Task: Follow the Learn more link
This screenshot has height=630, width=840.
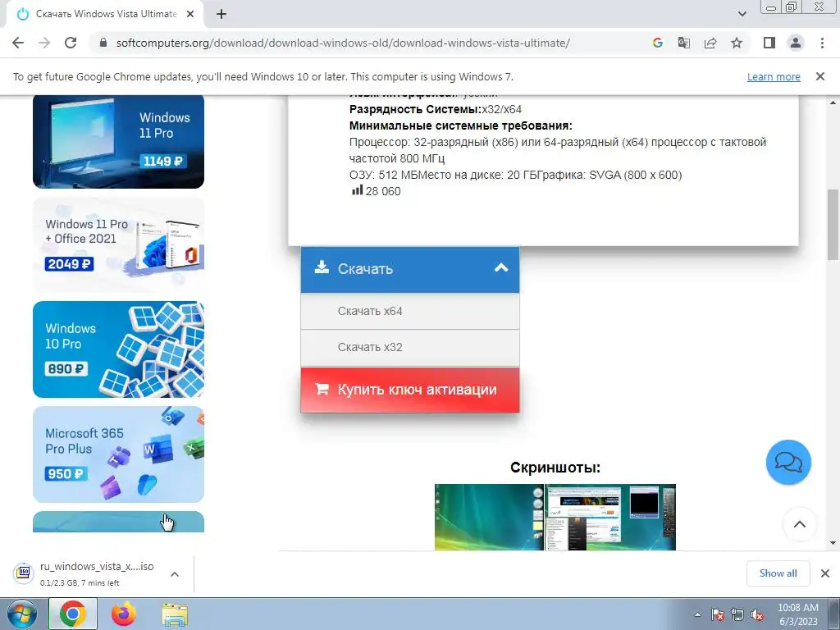Action: click(774, 76)
